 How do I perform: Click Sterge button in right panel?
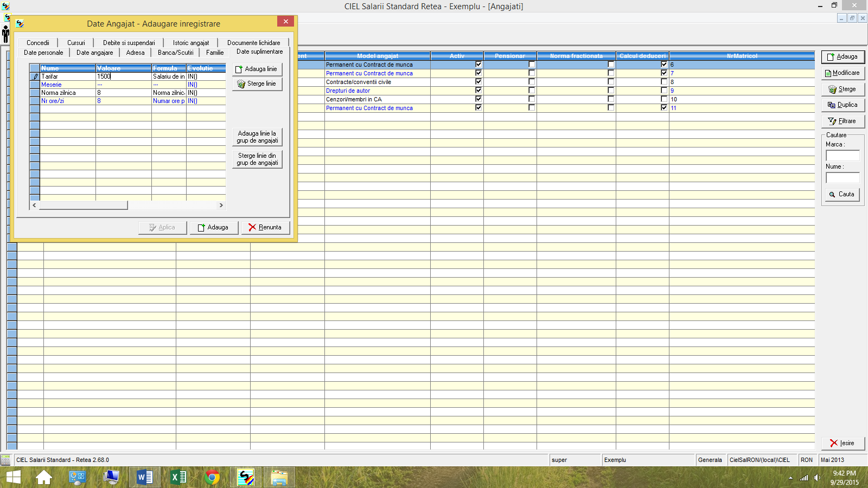[843, 89]
